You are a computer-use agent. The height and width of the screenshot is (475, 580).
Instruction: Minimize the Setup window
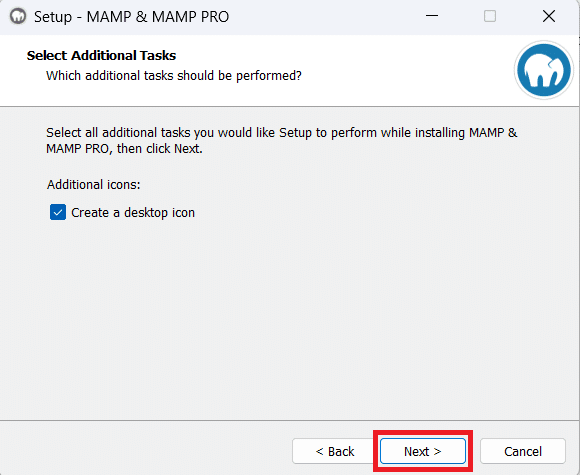coord(432,16)
